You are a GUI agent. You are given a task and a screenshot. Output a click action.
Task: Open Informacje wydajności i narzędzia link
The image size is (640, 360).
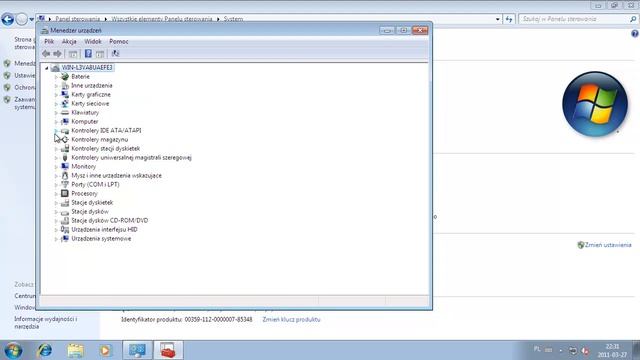click(45, 322)
